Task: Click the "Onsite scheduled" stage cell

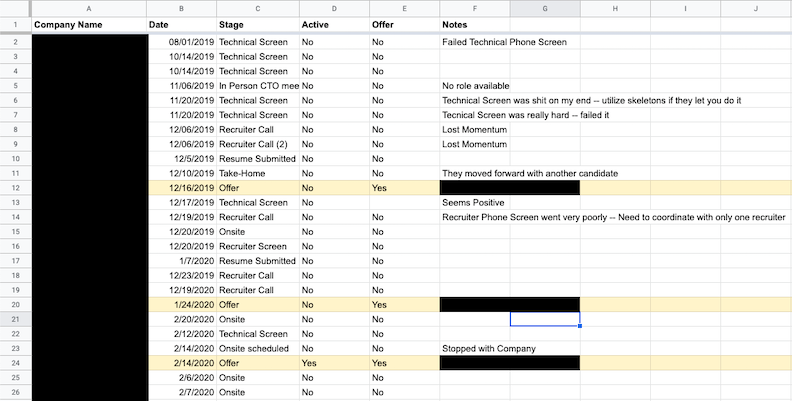Action: click(255, 348)
